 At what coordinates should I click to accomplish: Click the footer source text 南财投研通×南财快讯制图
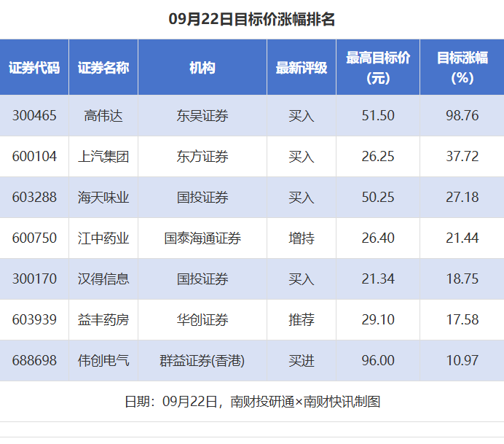[x=305, y=402]
